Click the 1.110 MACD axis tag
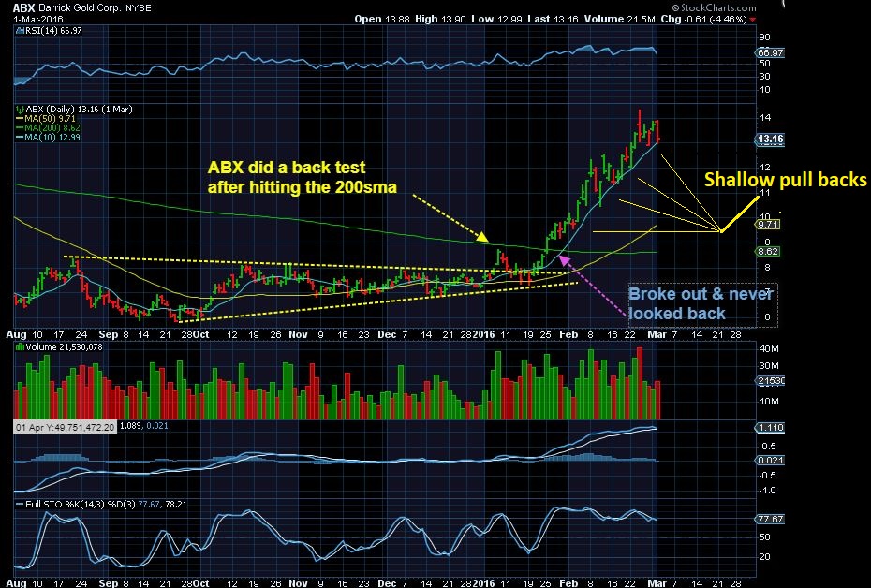Viewport: 871px width, 588px height. pyautogui.click(x=770, y=428)
